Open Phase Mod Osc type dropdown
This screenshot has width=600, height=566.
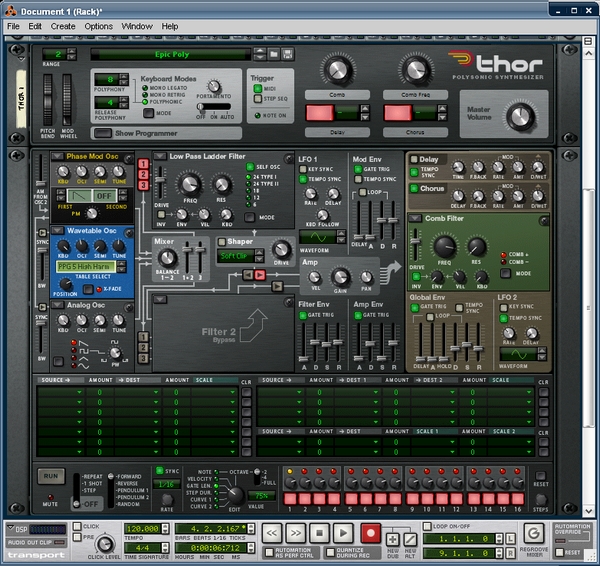[57, 156]
